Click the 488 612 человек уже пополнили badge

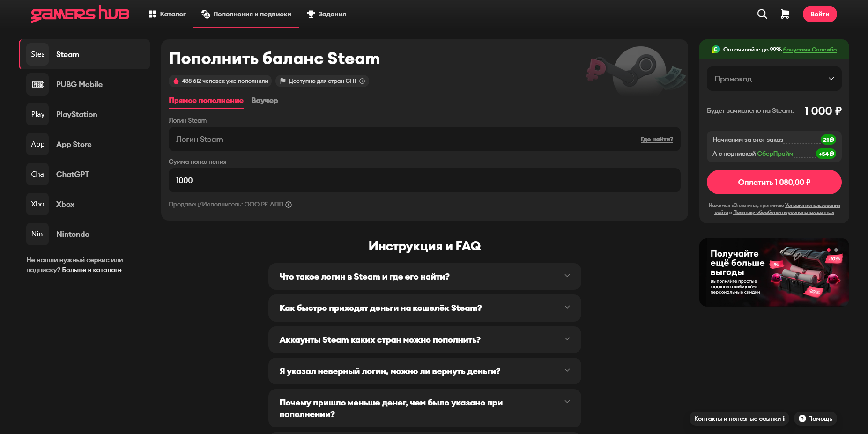220,81
